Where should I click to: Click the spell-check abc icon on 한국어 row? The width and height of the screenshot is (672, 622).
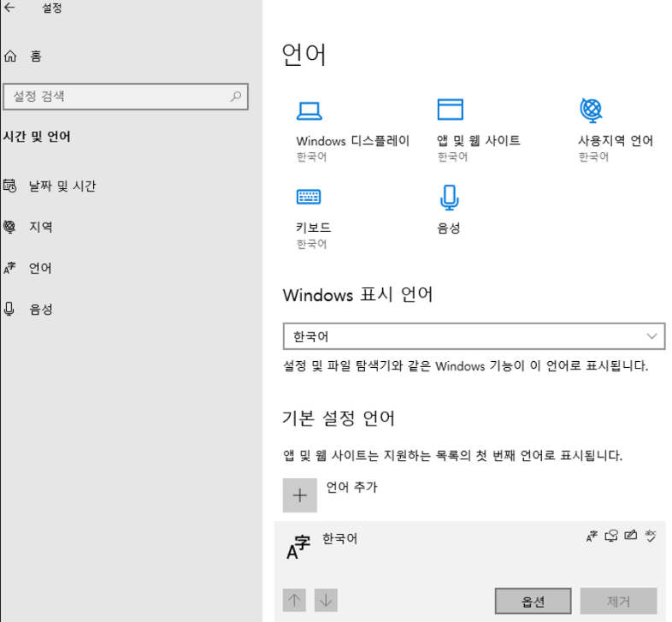[x=651, y=536]
